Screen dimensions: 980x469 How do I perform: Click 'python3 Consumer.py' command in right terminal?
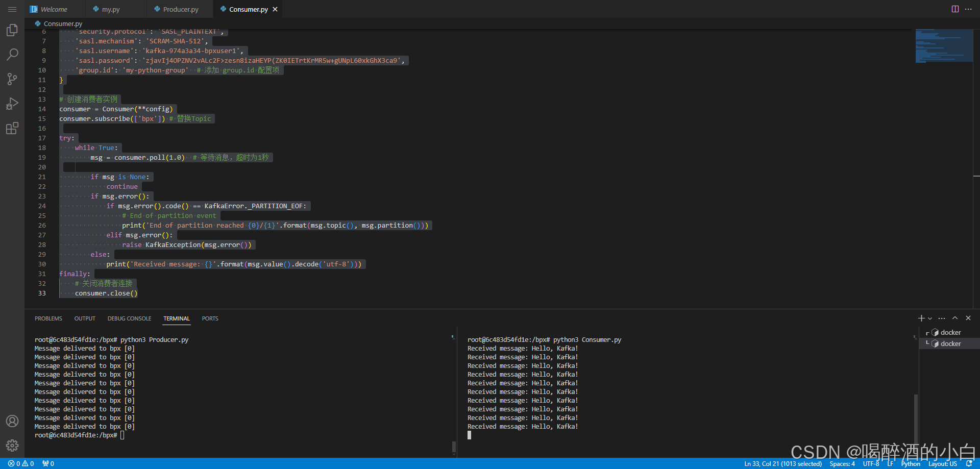[x=587, y=340]
